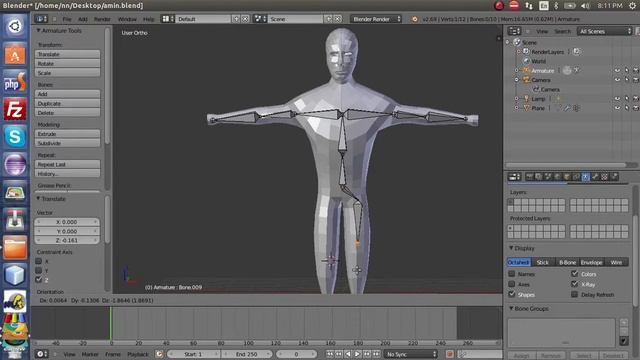Switch to the Render properties tab icon
The width and height of the screenshot is (640, 360).
tap(529, 176)
